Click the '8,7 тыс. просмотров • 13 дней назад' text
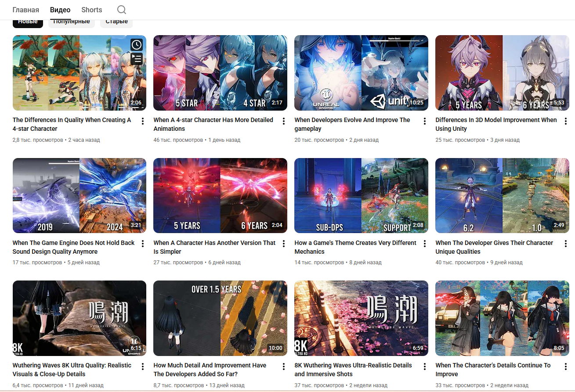 coord(199,385)
